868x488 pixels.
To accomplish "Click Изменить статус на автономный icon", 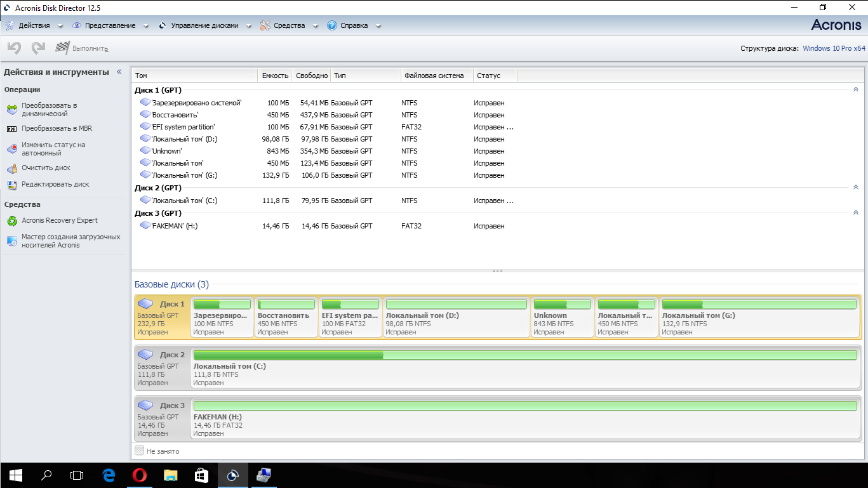I will [12, 149].
